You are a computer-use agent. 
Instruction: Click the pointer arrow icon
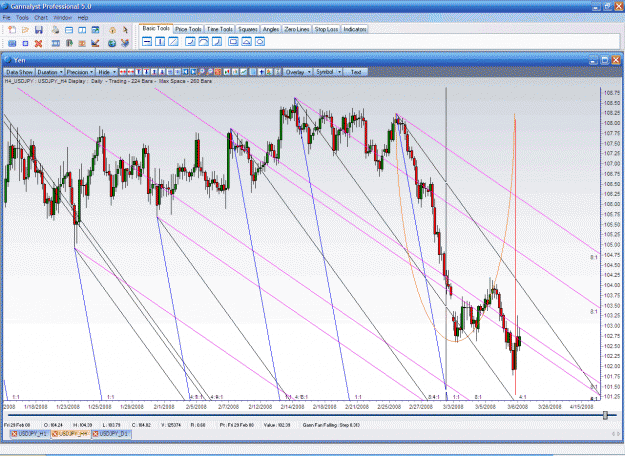pyautogui.click(x=125, y=30)
